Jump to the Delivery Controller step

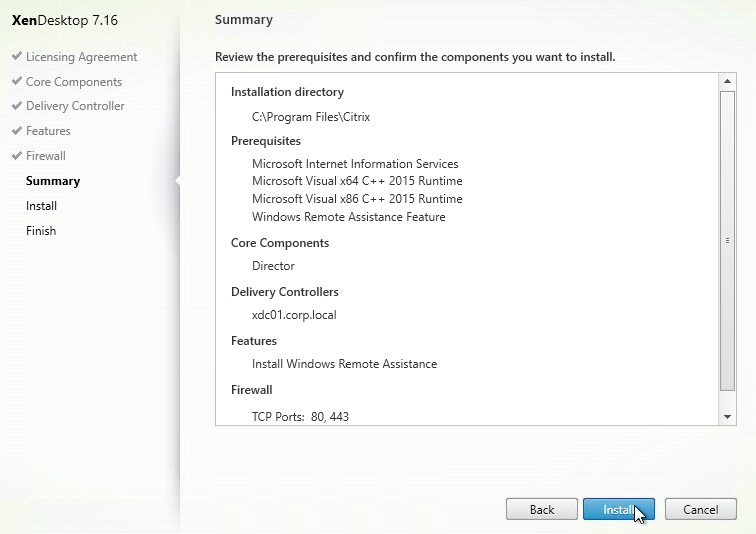[75, 106]
